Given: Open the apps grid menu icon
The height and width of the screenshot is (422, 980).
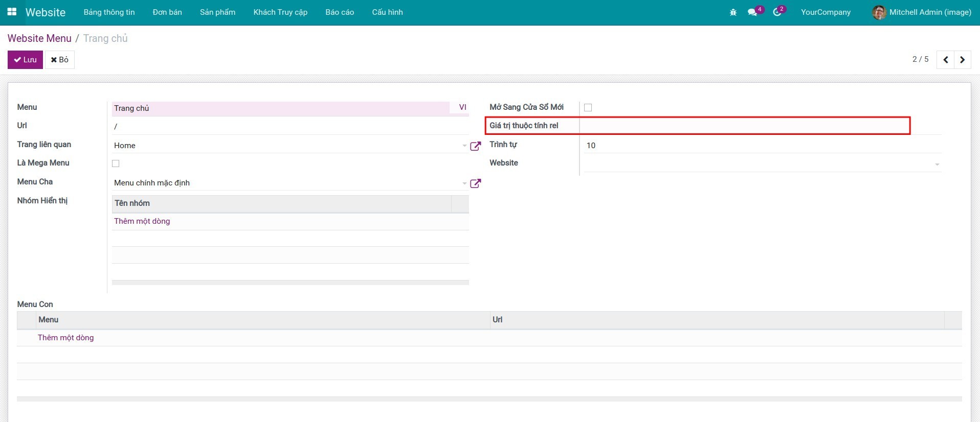Looking at the screenshot, I should (12, 12).
